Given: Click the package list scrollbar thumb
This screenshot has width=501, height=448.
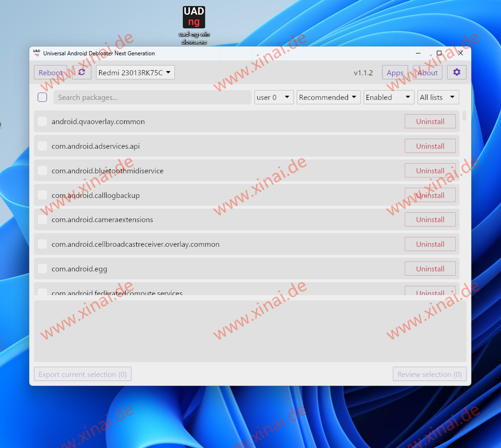Looking at the screenshot, I should coord(464,115).
